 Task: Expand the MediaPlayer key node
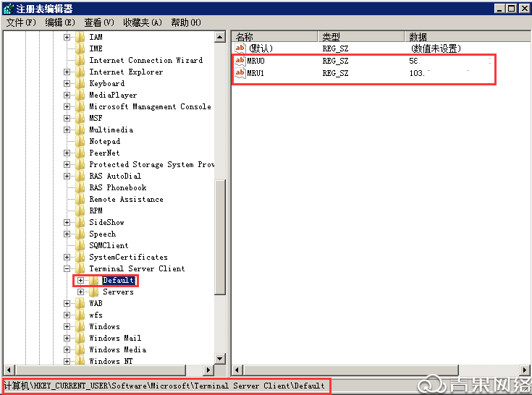tap(67, 95)
